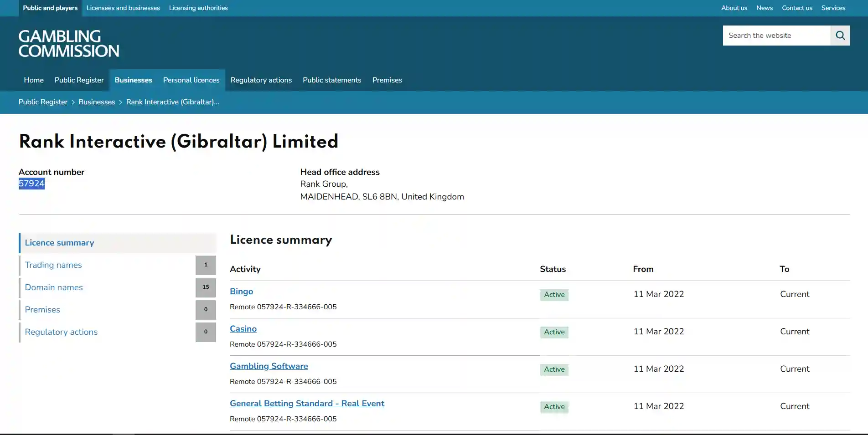Image resolution: width=868 pixels, height=435 pixels.
Task: Click the Licence summary section heading
Action: tap(281, 240)
